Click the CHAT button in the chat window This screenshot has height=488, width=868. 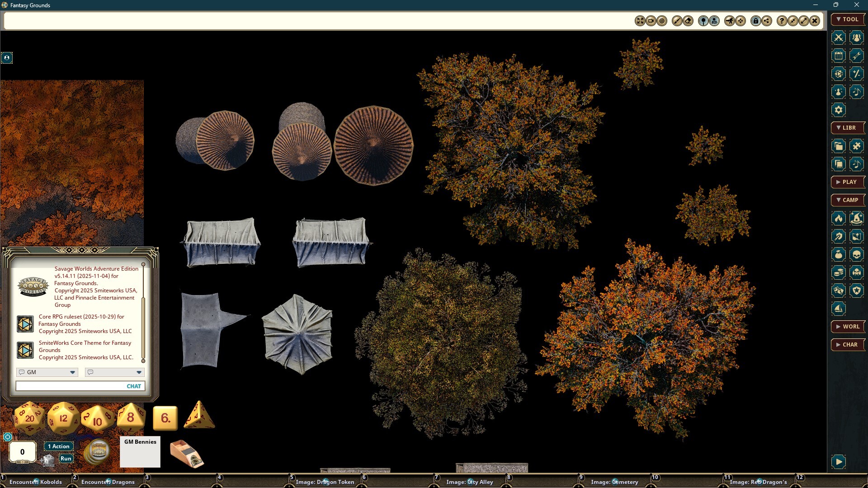(133, 386)
